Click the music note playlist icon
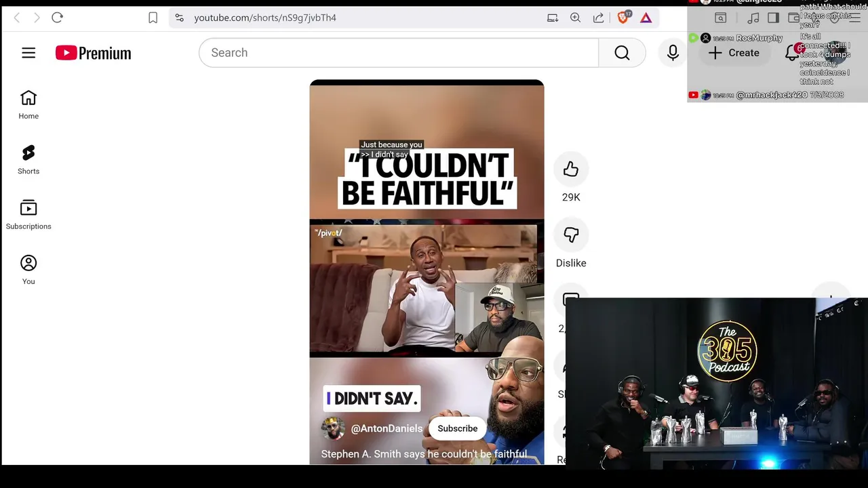The image size is (868, 488). (753, 18)
